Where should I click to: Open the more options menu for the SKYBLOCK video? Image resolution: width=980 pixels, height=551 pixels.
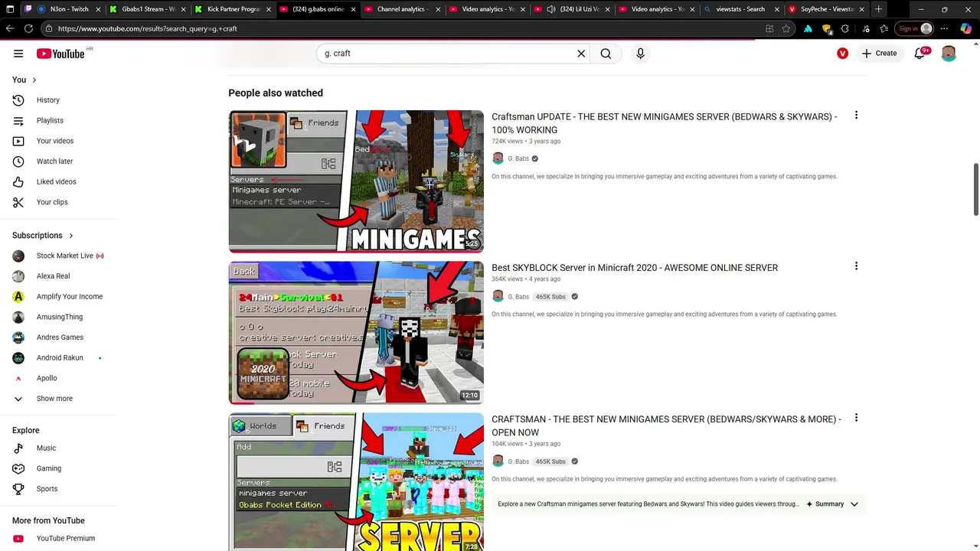pyautogui.click(x=856, y=266)
